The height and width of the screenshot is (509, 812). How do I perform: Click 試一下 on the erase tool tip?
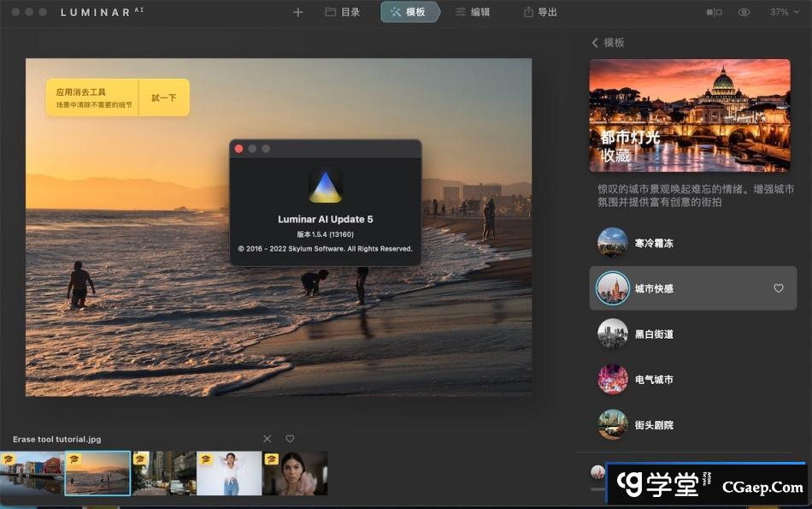(163, 98)
